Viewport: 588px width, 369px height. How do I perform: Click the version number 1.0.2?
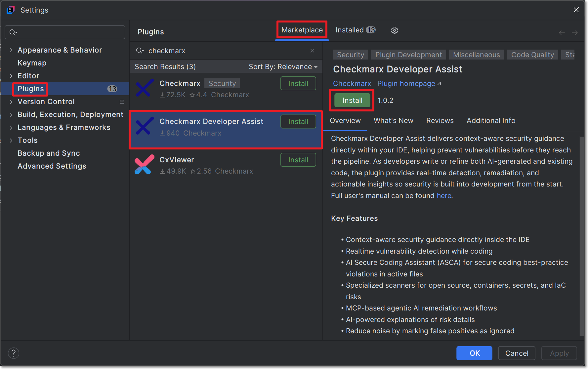point(385,101)
